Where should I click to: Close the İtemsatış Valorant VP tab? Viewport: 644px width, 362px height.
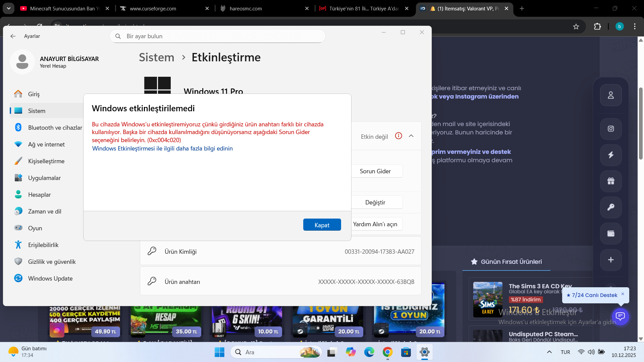(506, 8)
